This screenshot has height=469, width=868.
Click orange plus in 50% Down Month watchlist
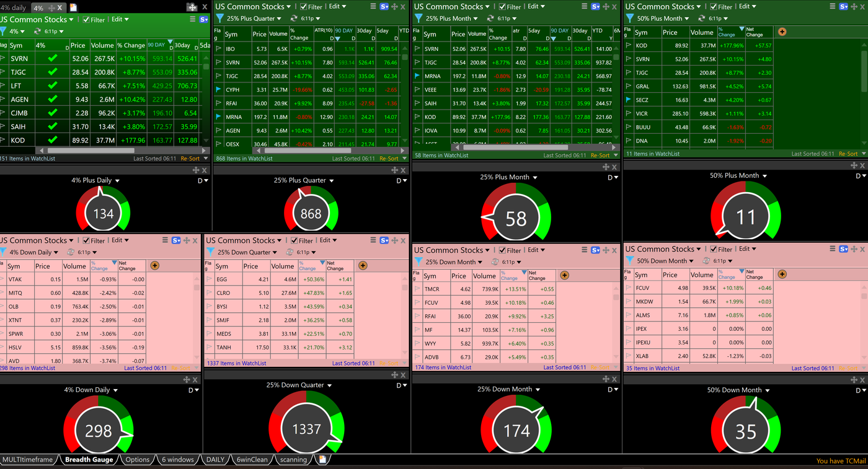click(x=782, y=274)
